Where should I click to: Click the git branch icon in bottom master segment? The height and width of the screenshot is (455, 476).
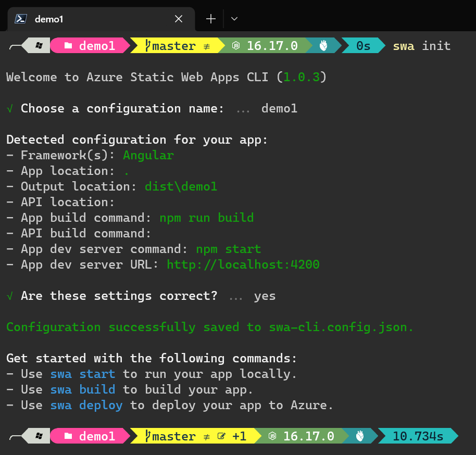point(147,436)
